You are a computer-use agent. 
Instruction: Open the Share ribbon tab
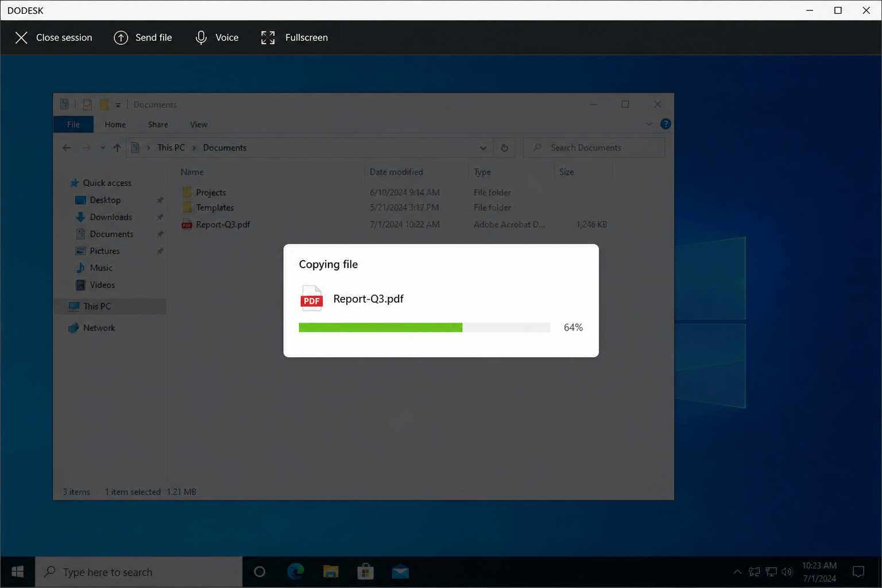click(x=158, y=125)
